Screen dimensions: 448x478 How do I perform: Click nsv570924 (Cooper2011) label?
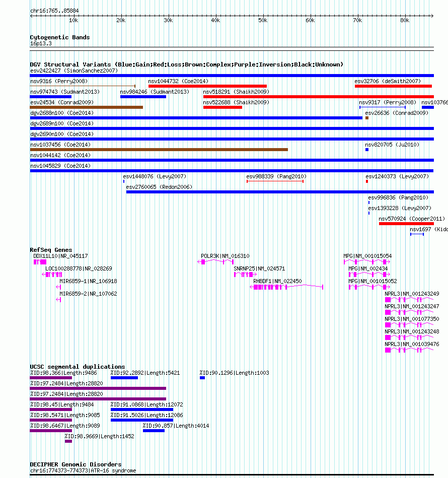tap(412, 219)
